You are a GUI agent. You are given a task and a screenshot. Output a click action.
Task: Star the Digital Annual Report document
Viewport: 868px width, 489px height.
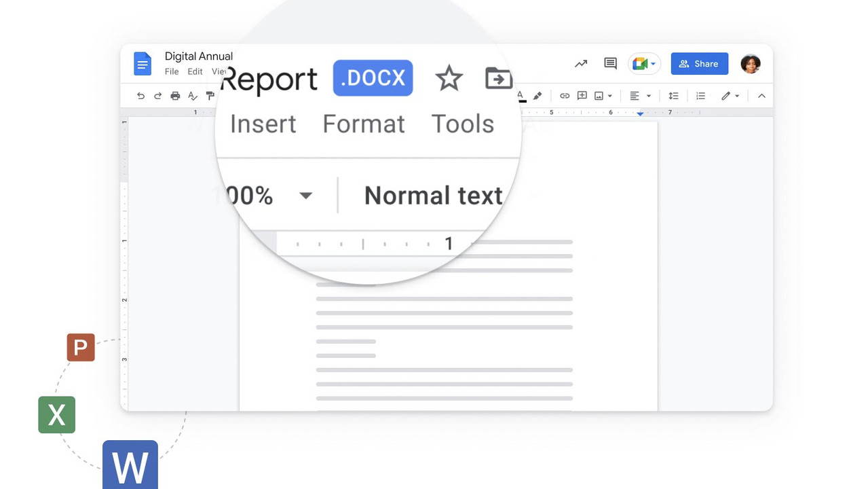[x=449, y=79]
